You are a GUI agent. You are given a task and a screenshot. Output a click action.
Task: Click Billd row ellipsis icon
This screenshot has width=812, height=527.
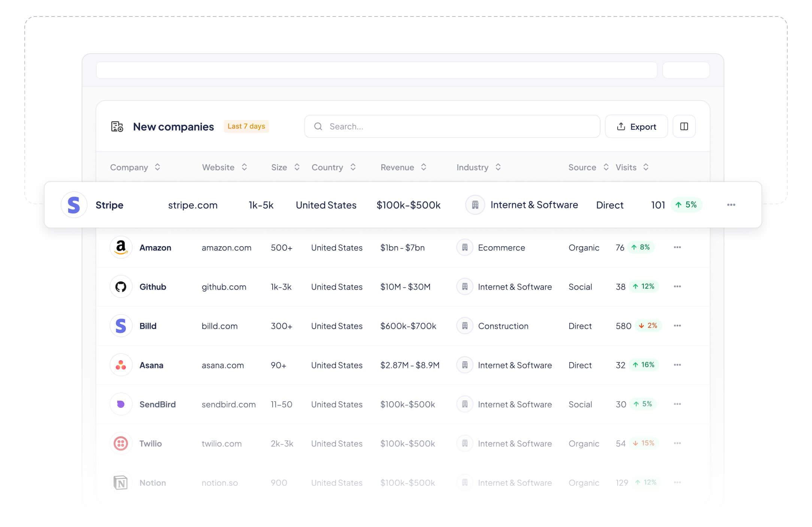click(677, 326)
